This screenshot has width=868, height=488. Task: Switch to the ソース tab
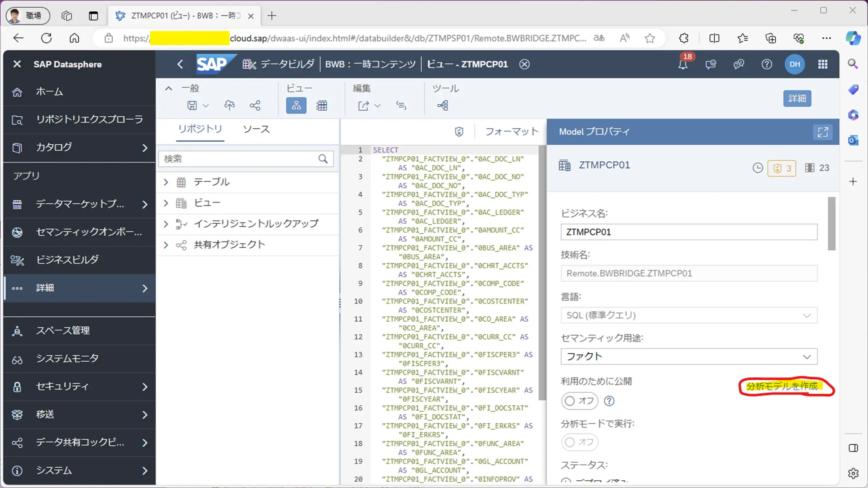256,129
